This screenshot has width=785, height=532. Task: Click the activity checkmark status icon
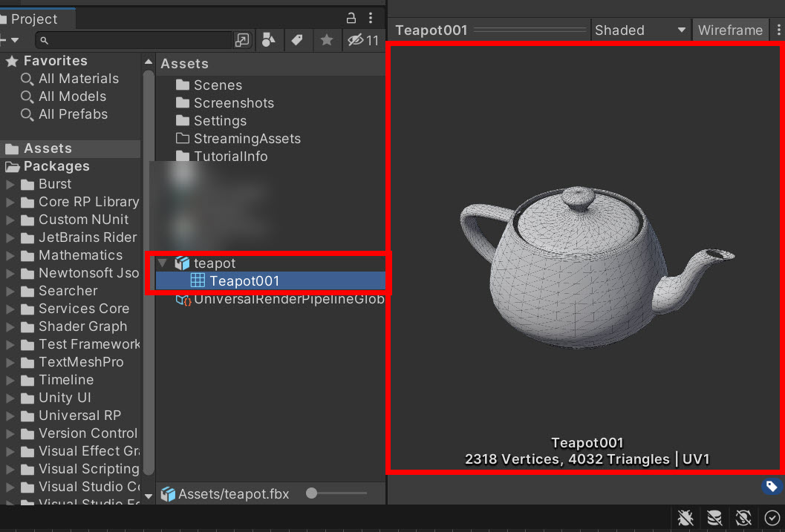coord(772,519)
